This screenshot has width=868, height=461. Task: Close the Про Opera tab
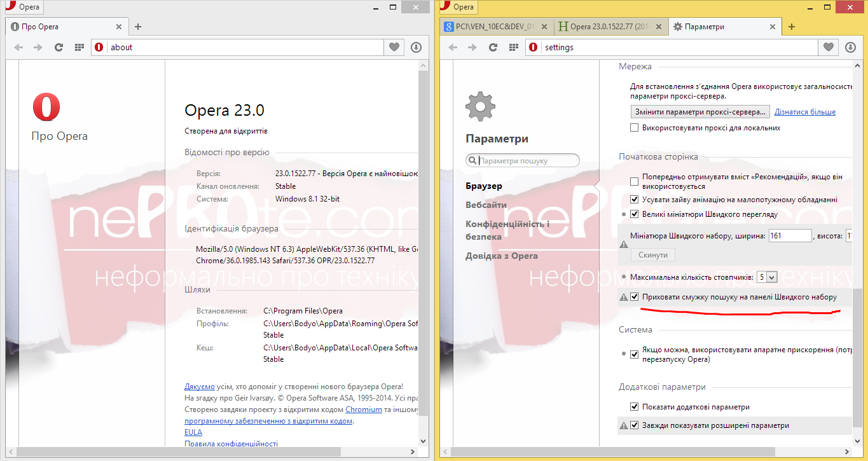[118, 27]
